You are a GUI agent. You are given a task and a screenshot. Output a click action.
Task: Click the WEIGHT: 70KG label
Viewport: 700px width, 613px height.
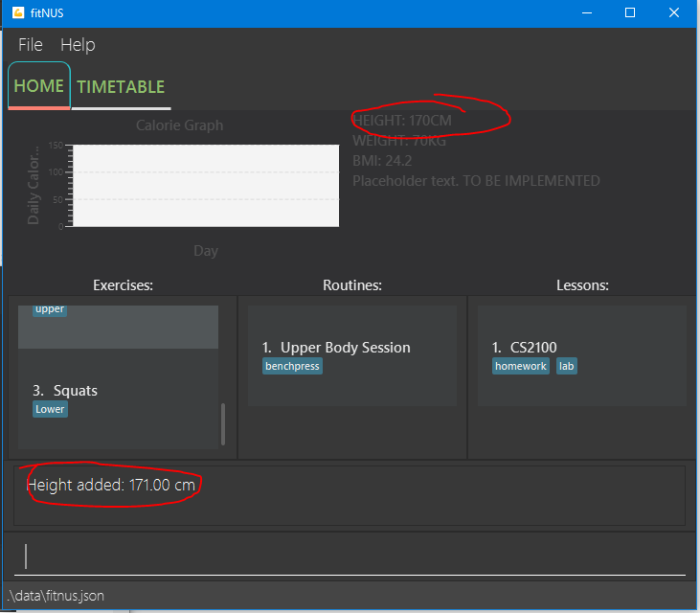(399, 141)
